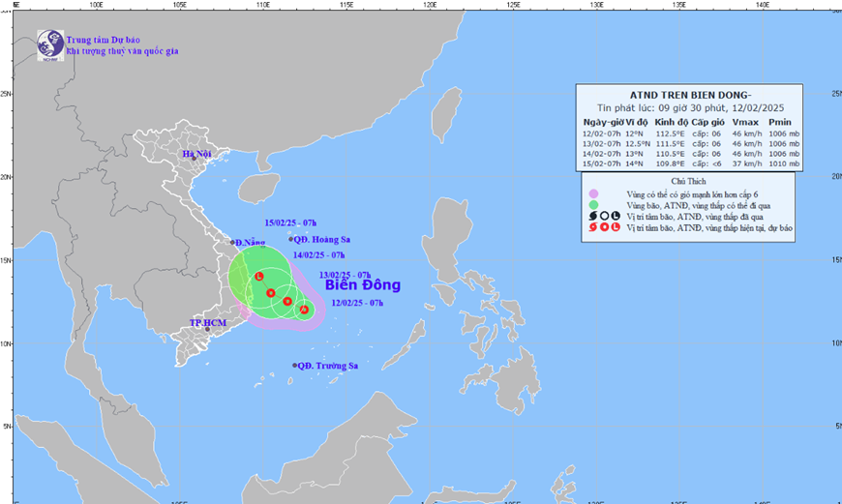The image size is (842, 504).
Task: Click the QĐ. Trường Sa location dot
Action: (x=295, y=366)
